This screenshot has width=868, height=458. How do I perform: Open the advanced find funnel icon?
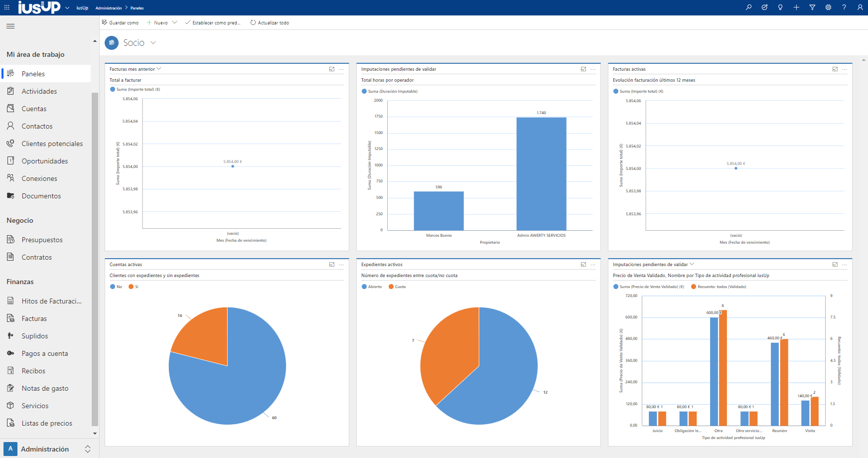point(812,7)
